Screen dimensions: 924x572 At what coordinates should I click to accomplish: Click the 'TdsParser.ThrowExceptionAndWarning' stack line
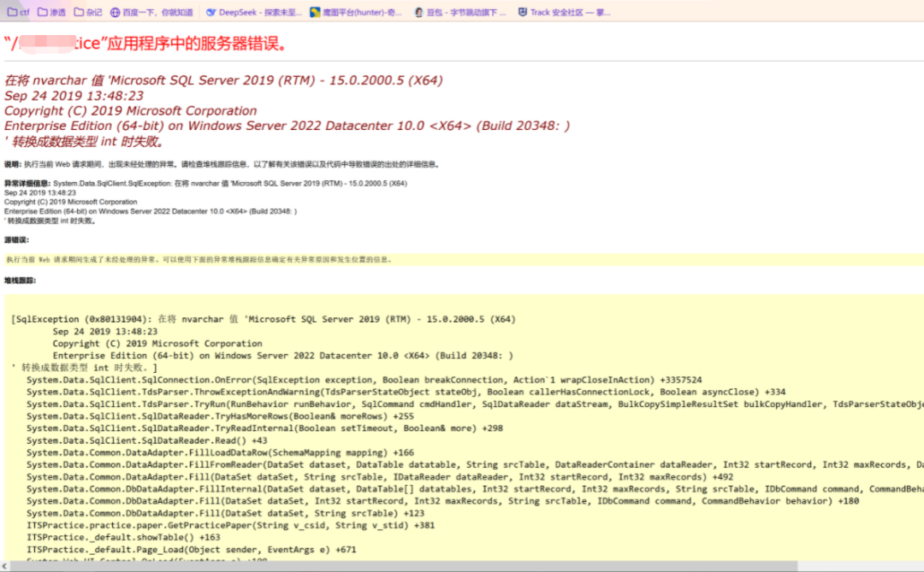coord(406,392)
